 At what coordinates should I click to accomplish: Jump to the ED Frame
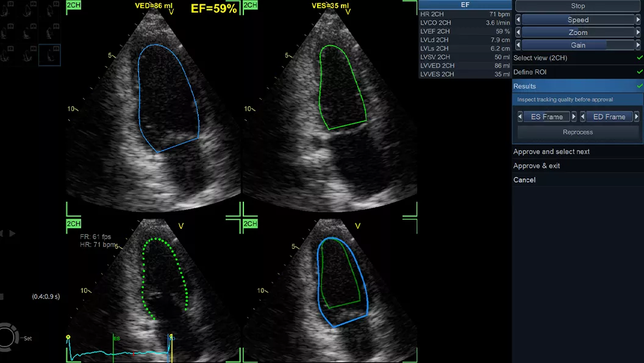[609, 117]
